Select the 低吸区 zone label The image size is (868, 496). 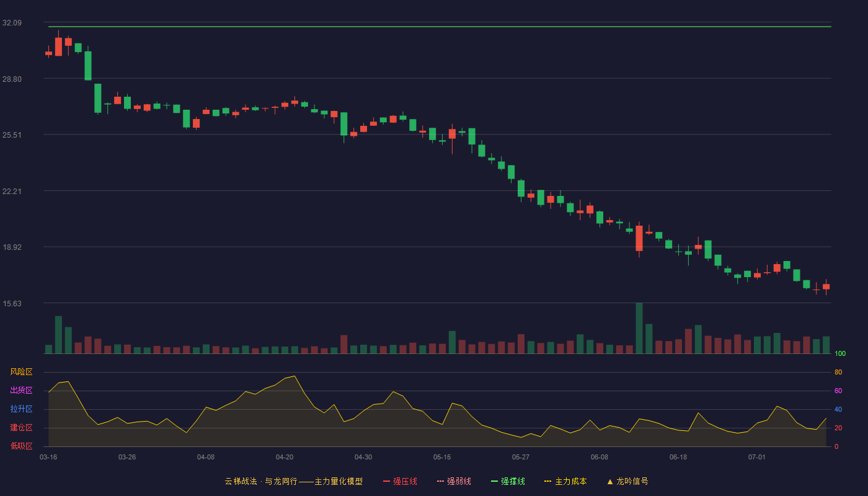coord(21,446)
